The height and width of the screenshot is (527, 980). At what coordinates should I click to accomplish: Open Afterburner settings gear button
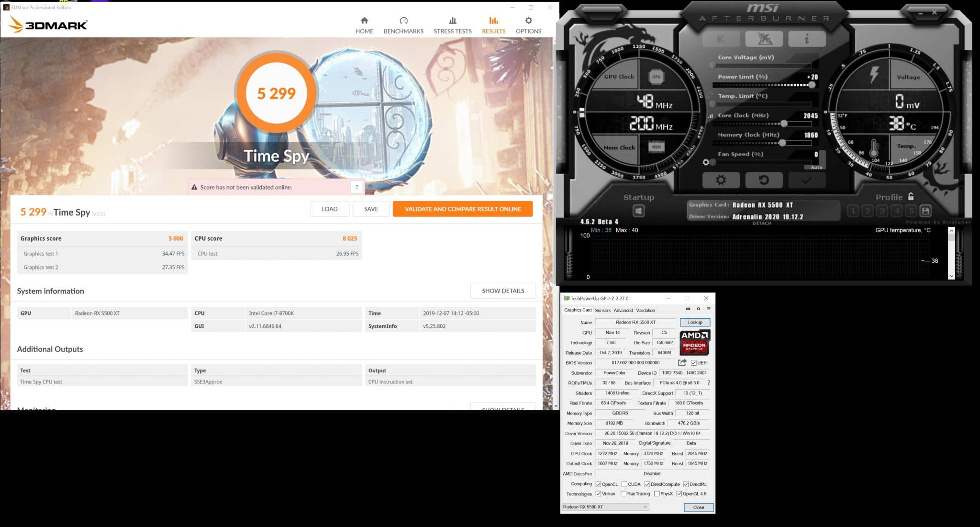[721, 180]
